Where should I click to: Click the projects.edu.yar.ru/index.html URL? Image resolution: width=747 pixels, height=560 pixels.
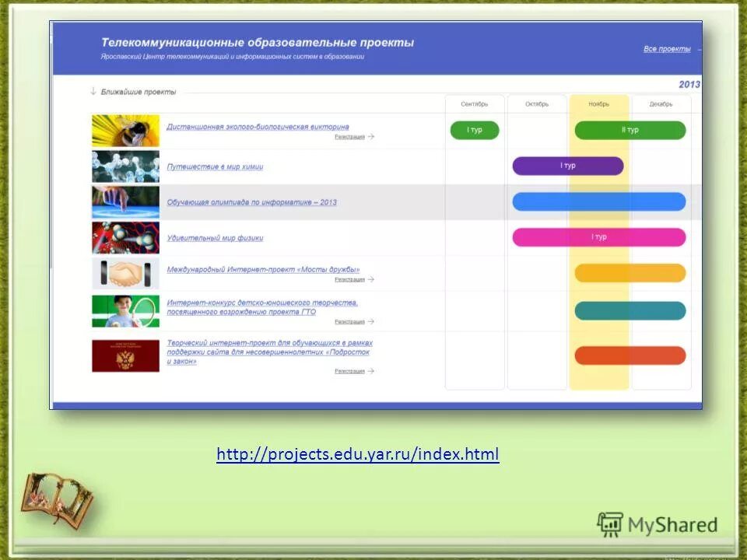pos(358,453)
